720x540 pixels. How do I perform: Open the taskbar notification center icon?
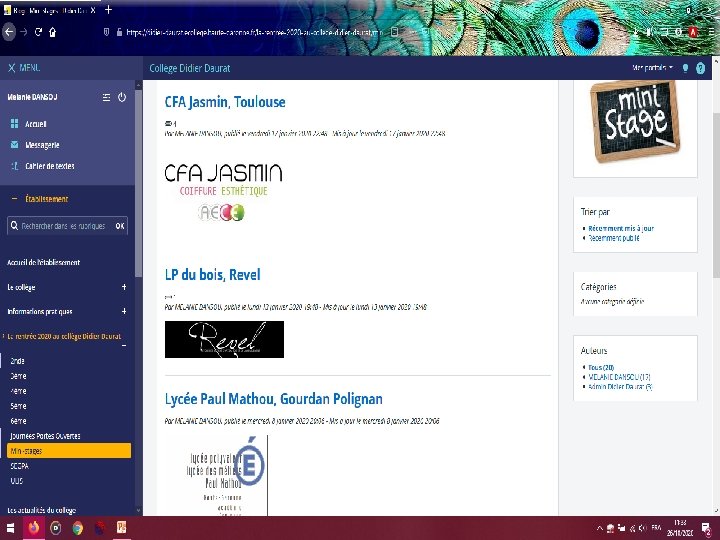tap(707, 529)
